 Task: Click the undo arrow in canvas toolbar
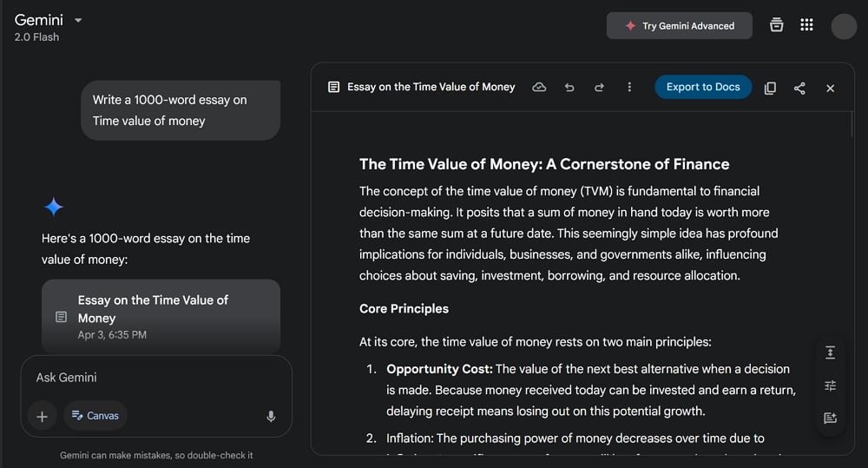(x=569, y=88)
